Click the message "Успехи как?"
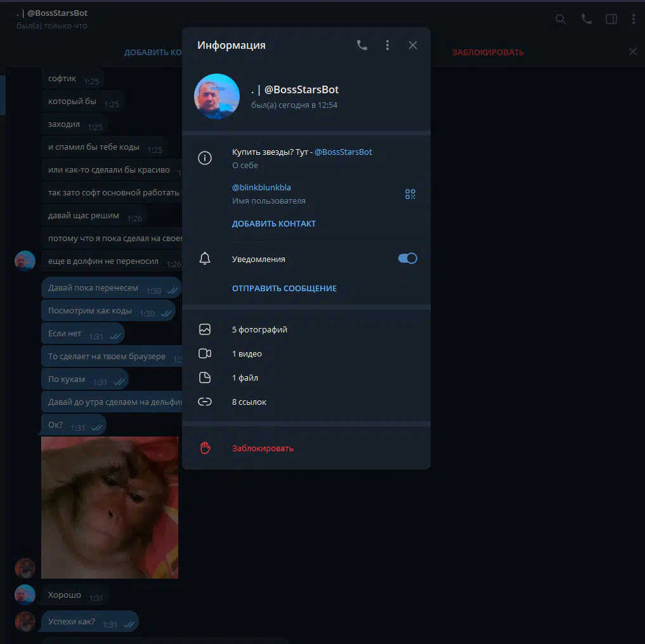Image resolution: width=645 pixels, height=644 pixels. coord(90,622)
